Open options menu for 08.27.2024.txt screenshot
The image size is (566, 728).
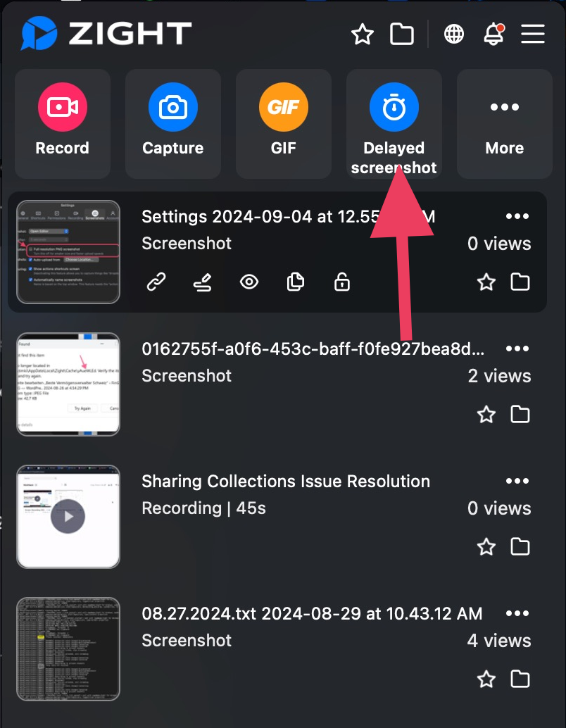517,613
